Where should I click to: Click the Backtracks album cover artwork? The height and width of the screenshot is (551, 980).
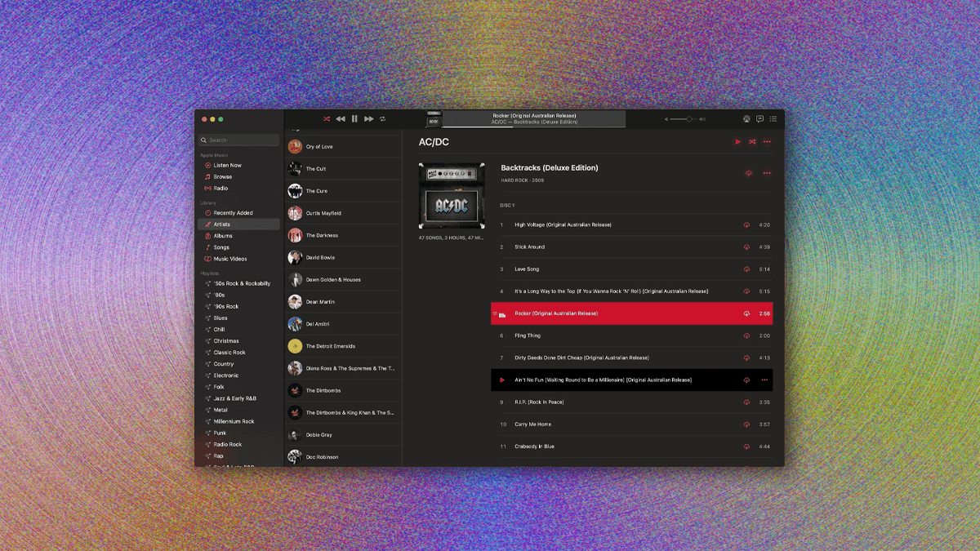[x=452, y=196]
